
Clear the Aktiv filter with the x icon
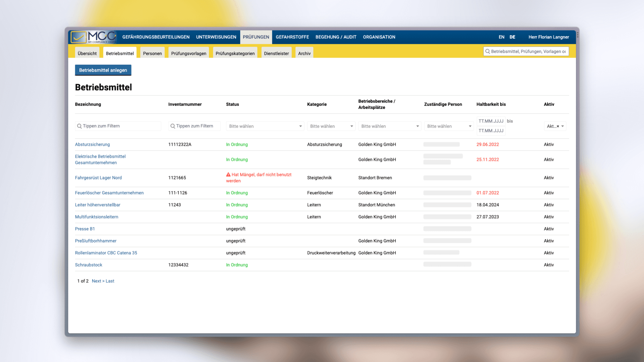(558, 126)
